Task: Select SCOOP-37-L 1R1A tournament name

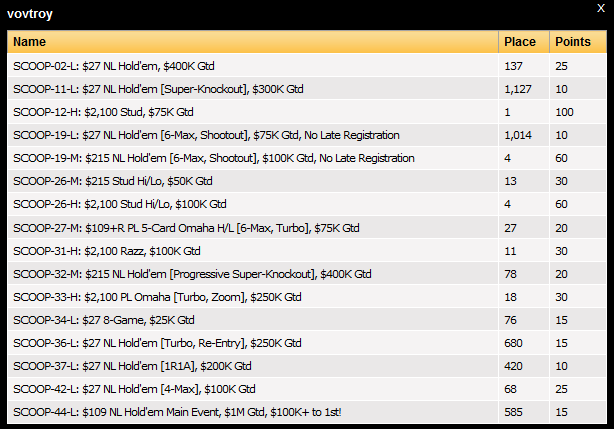Action: [132, 366]
